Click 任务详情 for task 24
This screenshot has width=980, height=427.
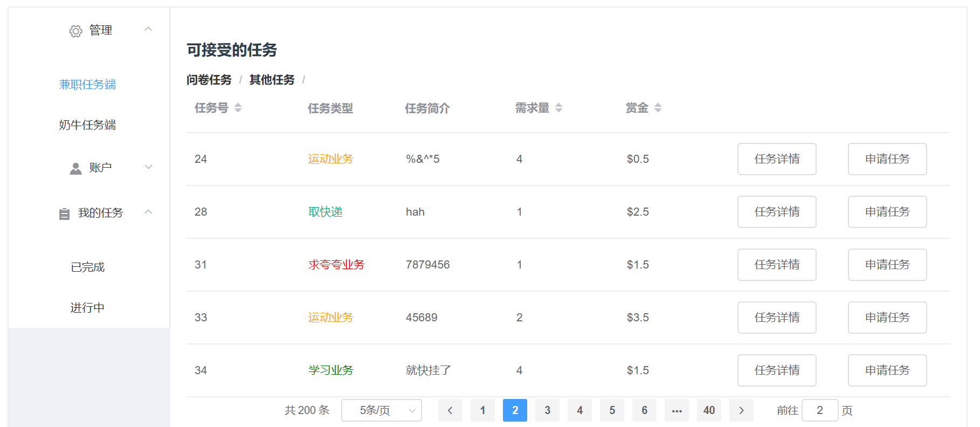point(777,159)
